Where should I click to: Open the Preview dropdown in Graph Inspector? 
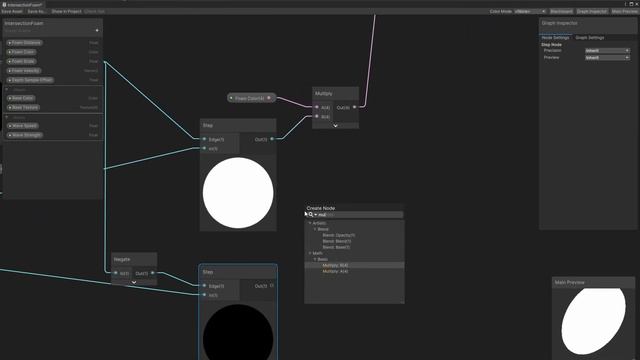[607, 58]
